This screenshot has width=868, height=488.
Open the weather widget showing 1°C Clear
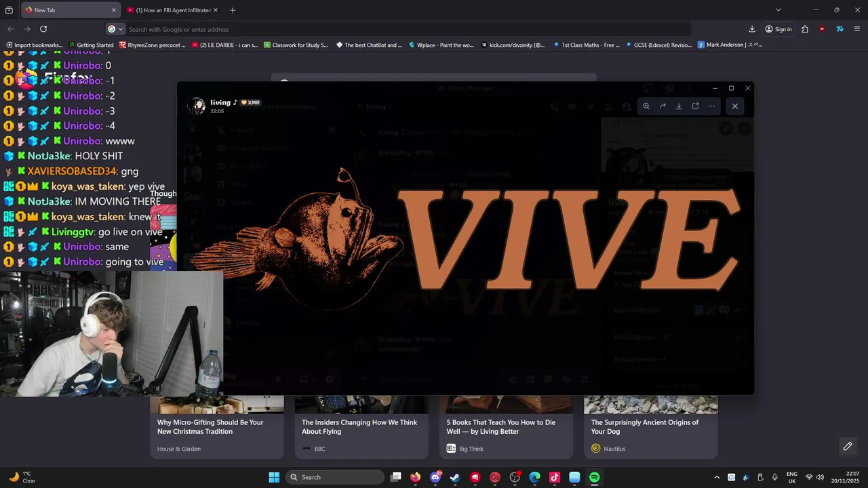point(22,477)
